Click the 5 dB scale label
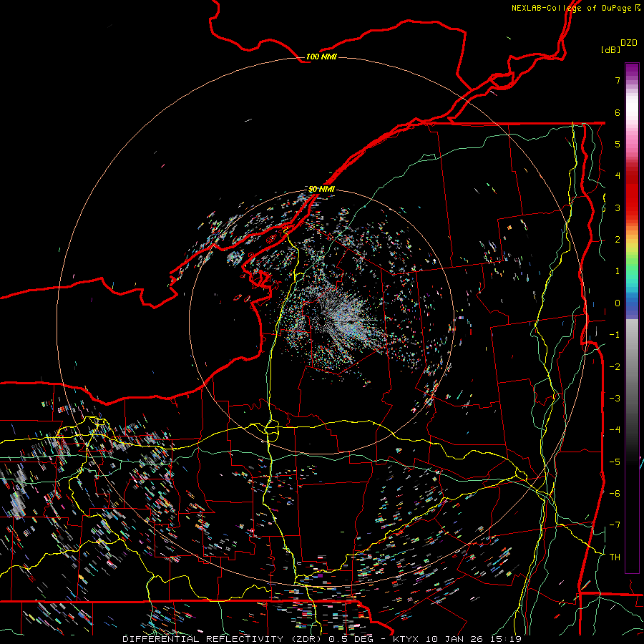644x644 pixels. (618, 145)
